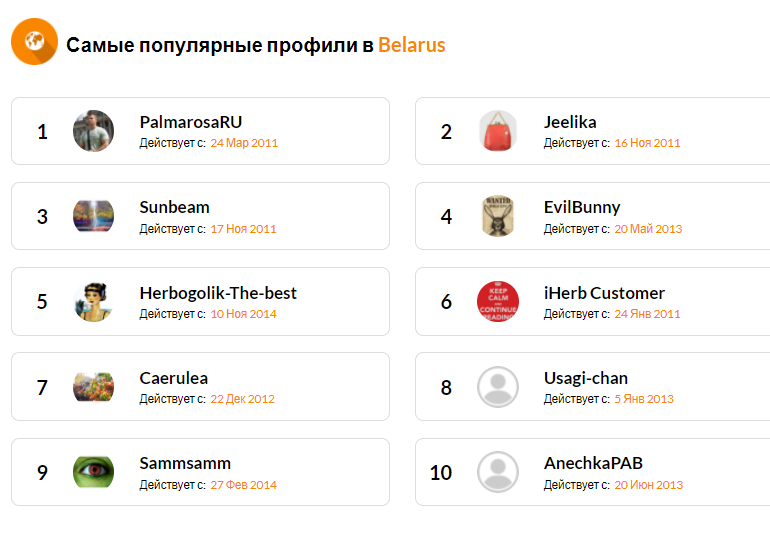The height and width of the screenshot is (536, 770).
Task: Go to the Jeelika profile name
Action: pyautogui.click(x=570, y=122)
